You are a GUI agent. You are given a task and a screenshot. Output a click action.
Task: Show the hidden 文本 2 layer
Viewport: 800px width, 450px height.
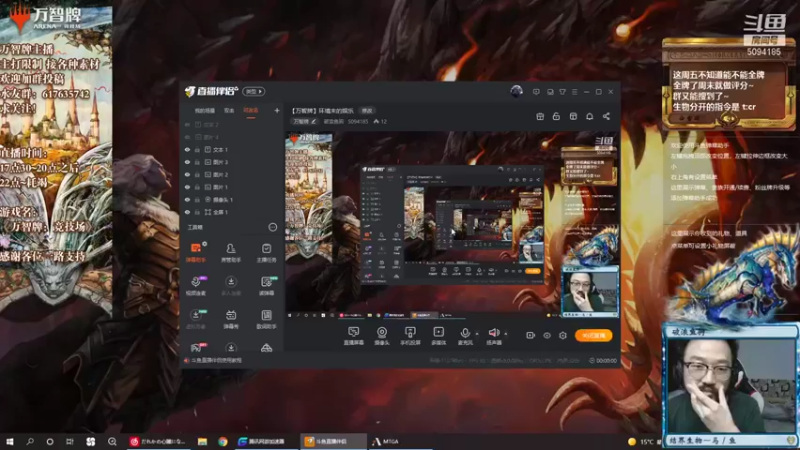(187, 124)
